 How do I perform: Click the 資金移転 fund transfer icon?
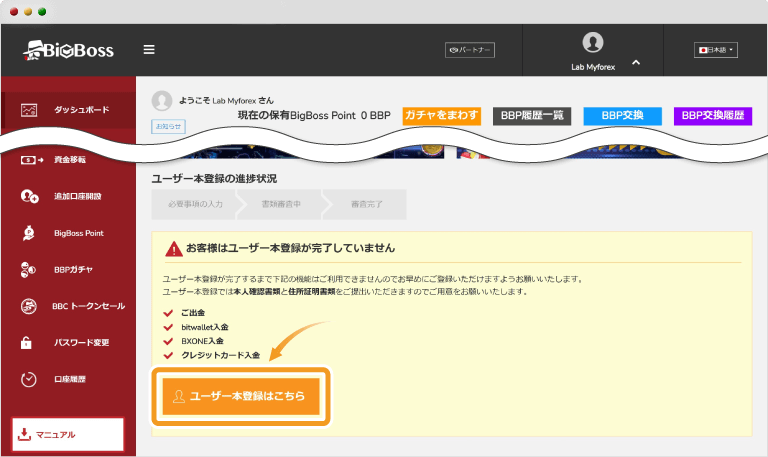click(31, 160)
